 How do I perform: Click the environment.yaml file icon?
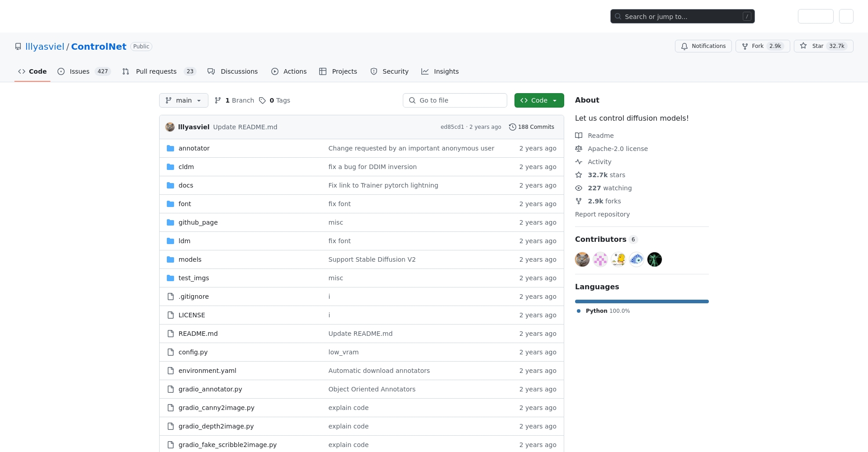170,371
